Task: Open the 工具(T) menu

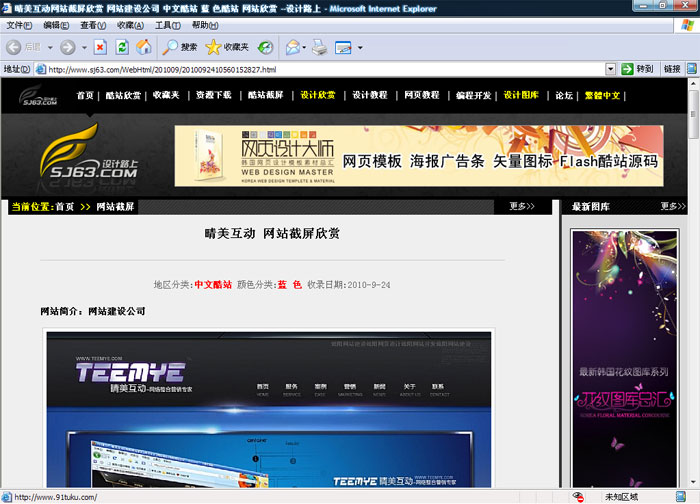Action: coord(167,25)
